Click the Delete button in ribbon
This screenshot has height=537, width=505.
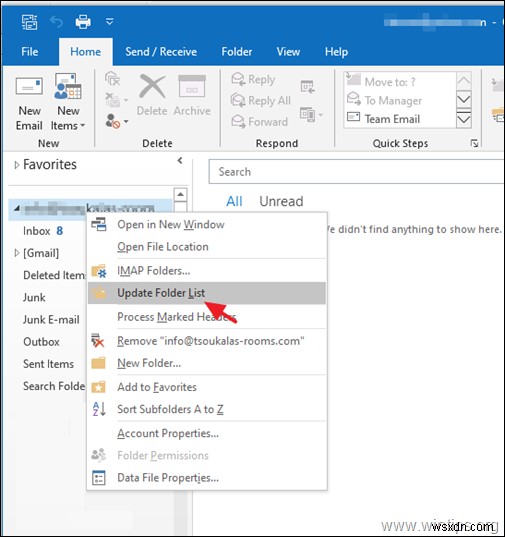pos(152,96)
